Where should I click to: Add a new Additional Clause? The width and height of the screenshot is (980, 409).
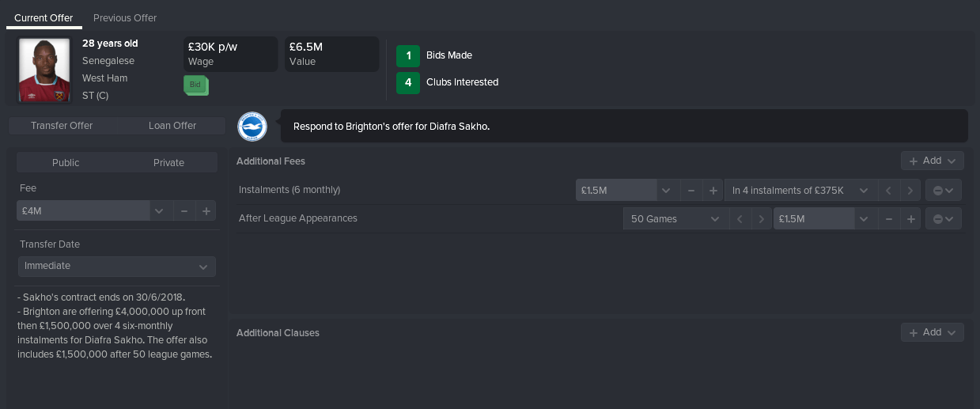tap(933, 332)
